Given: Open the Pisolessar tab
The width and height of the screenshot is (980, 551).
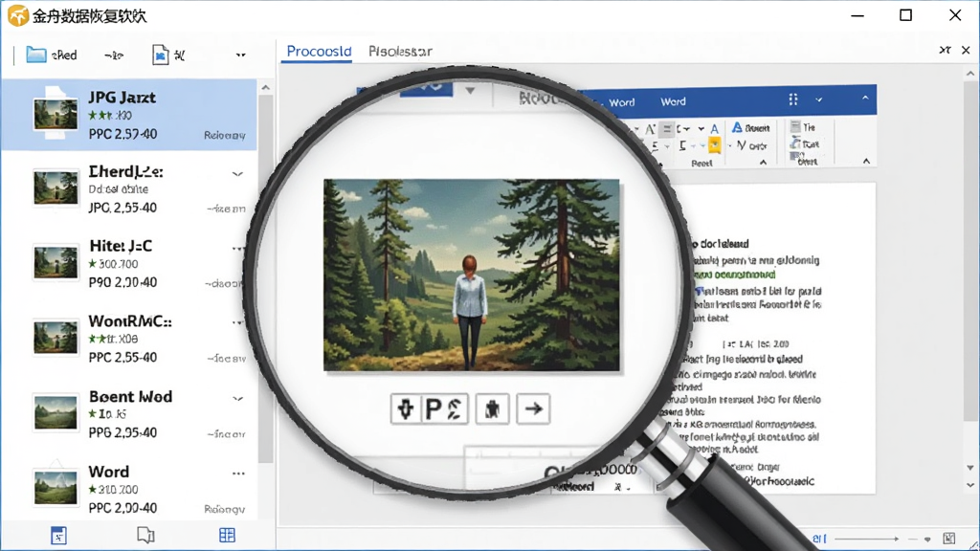Looking at the screenshot, I should [x=400, y=52].
